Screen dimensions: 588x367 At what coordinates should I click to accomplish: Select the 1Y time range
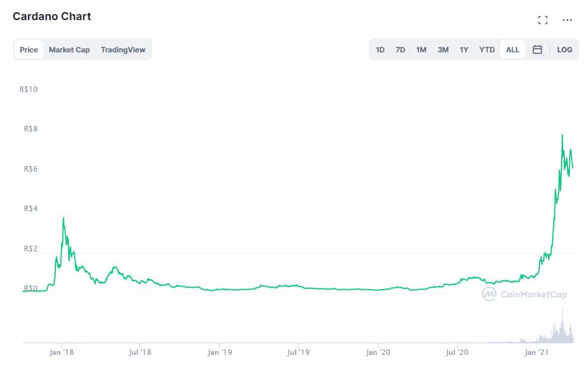(464, 49)
